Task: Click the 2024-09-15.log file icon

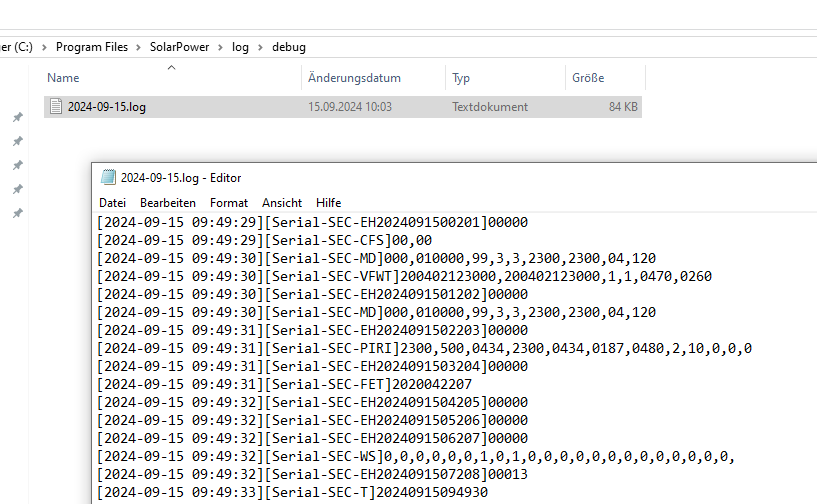Action: click(x=56, y=107)
